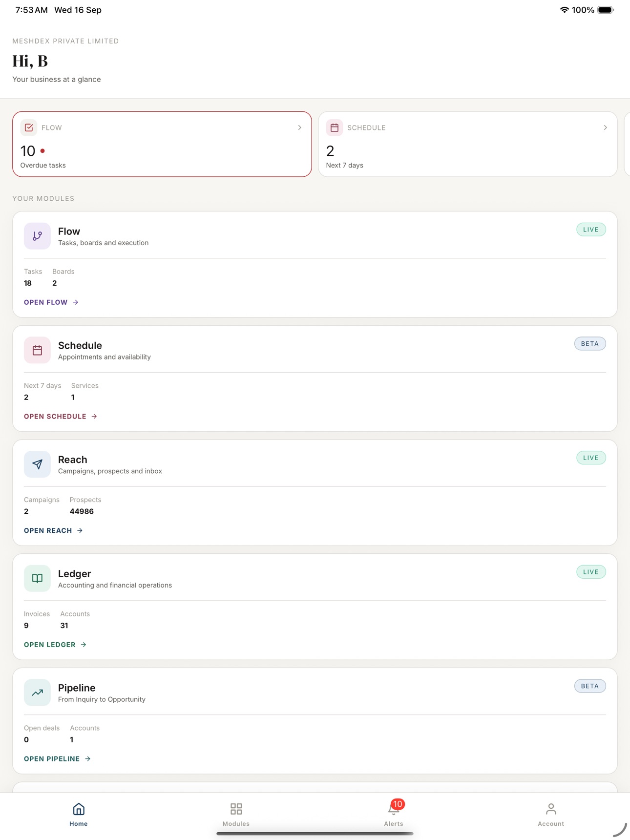Click the Flow overdue tasks checkbox icon
The image size is (630, 840).
click(x=29, y=127)
